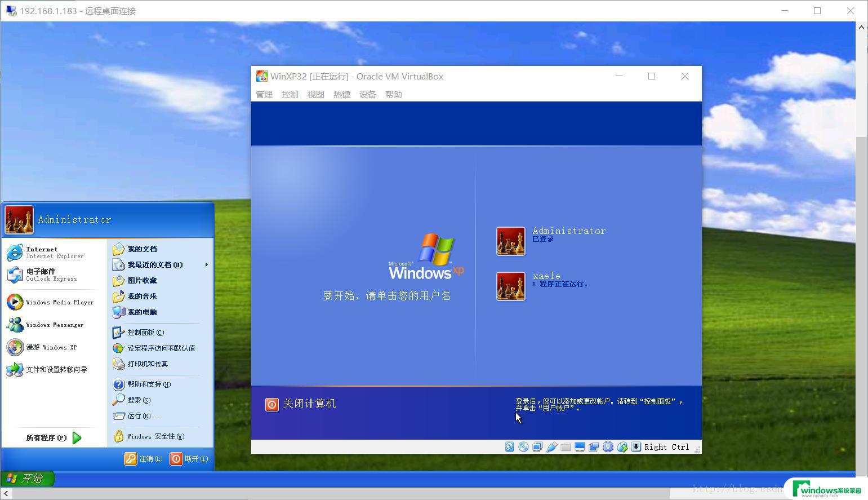Click the xaele chess avatar on login screen
The width and height of the screenshot is (868, 500).
(511, 286)
